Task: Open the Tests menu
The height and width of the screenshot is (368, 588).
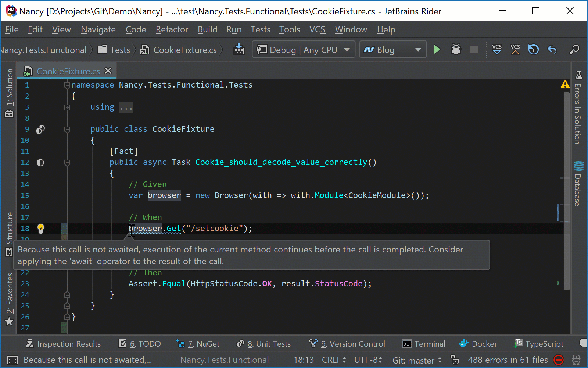Action: click(x=260, y=29)
